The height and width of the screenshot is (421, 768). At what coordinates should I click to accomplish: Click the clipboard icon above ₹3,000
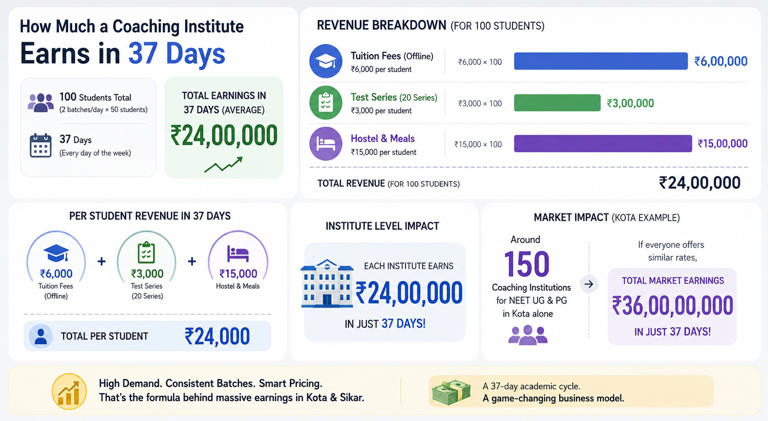tap(146, 253)
